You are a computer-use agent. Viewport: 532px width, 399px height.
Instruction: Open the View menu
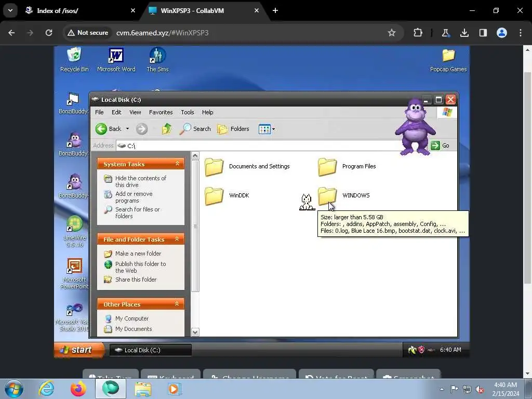coord(135,112)
